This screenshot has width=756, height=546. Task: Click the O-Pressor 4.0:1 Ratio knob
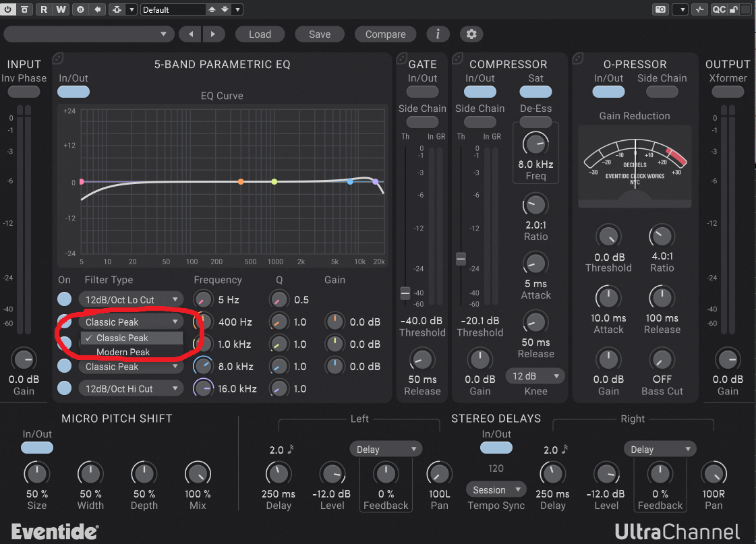[x=662, y=236]
